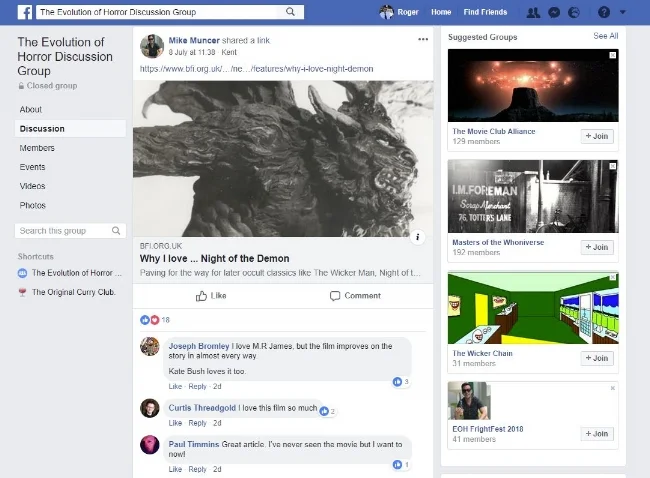Open the bfi.org.uk article URL
The width and height of the screenshot is (650, 478).
tap(257, 69)
